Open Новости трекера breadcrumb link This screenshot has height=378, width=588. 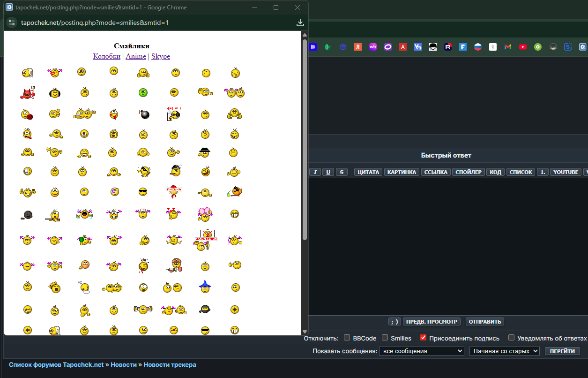[x=170, y=364]
